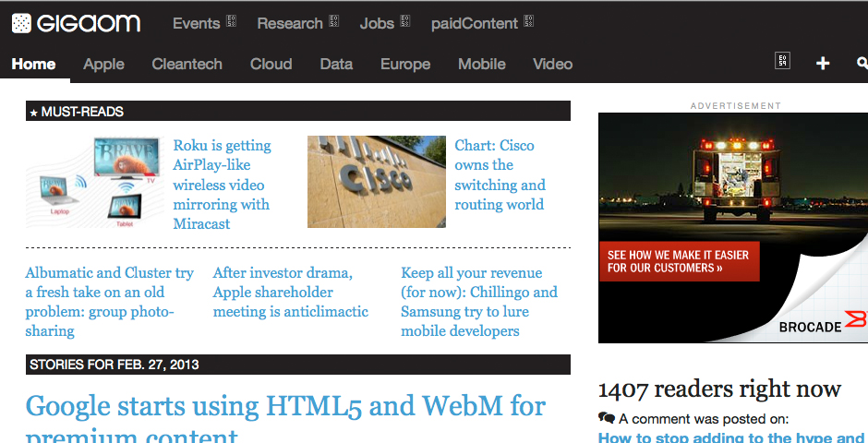Select the Apple tab
868x443 pixels.
coord(103,65)
